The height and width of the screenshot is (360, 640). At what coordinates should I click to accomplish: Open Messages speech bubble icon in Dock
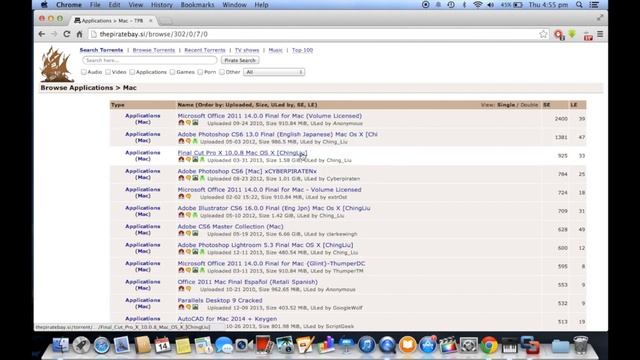tap(224, 345)
